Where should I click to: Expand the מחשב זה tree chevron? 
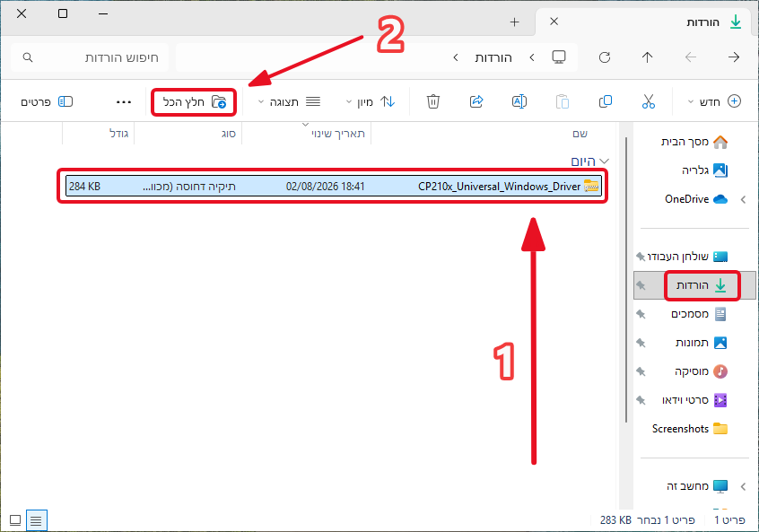[743, 486]
